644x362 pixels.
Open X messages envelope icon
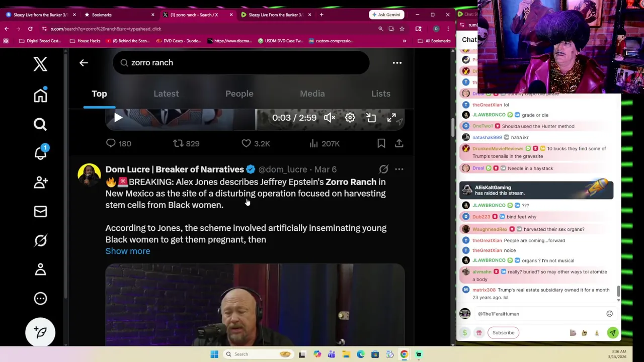click(x=40, y=211)
